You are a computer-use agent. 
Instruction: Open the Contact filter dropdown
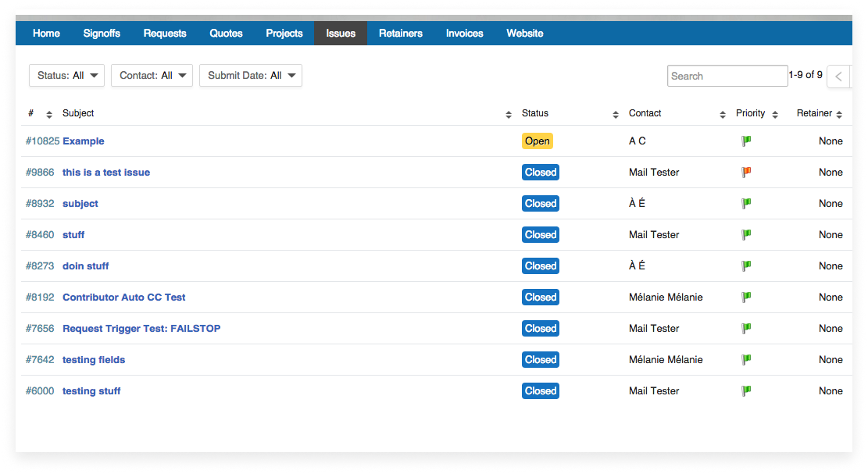pos(152,75)
